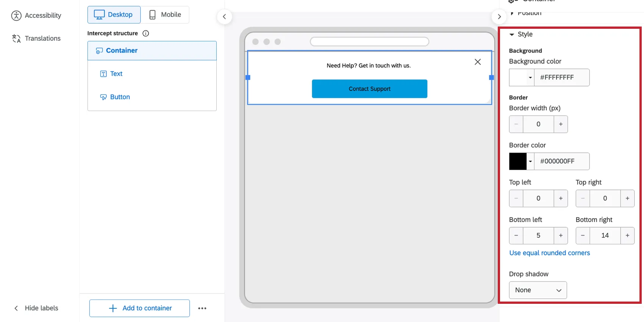Increase Top left corner radius
Viewport: 644px width, 322px height.
coord(561,199)
